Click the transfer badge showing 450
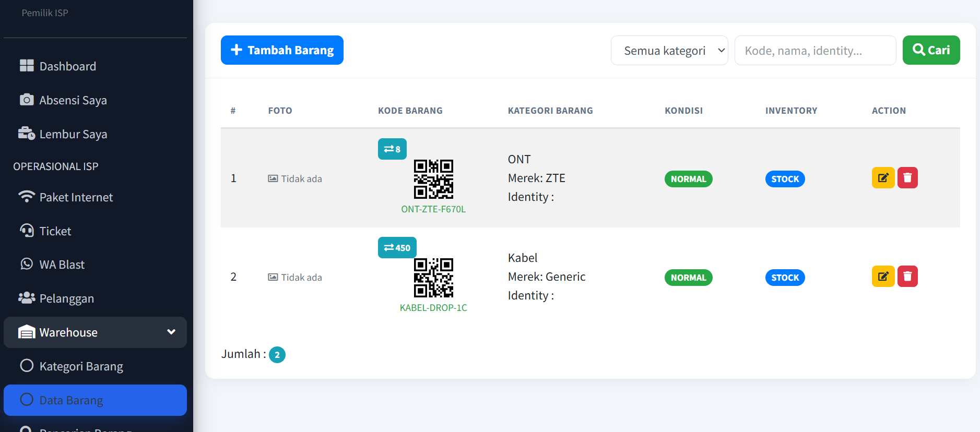The height and width of the screenshot is (432, 980). pyautogui.click(x=397, y=248)
